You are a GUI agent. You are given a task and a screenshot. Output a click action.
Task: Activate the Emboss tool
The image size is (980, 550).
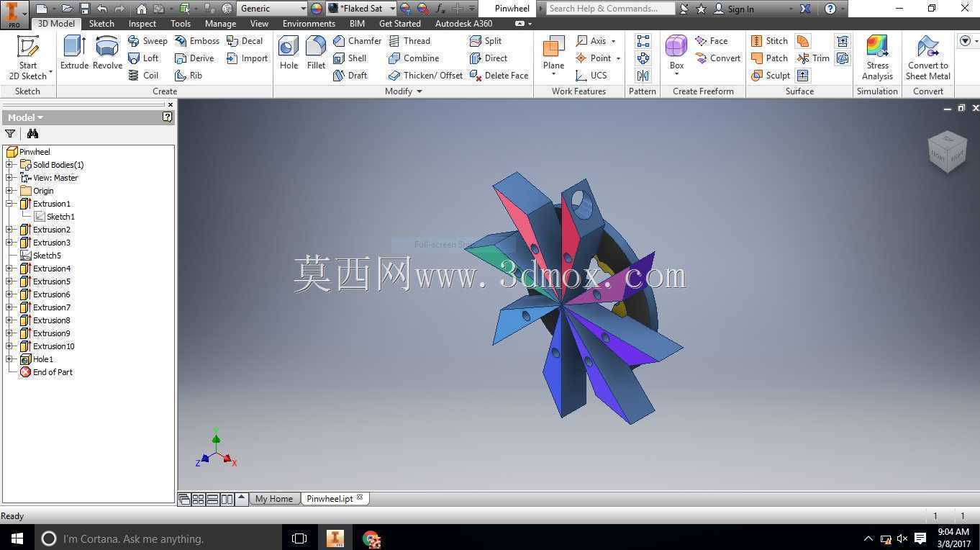coord(197,41)
